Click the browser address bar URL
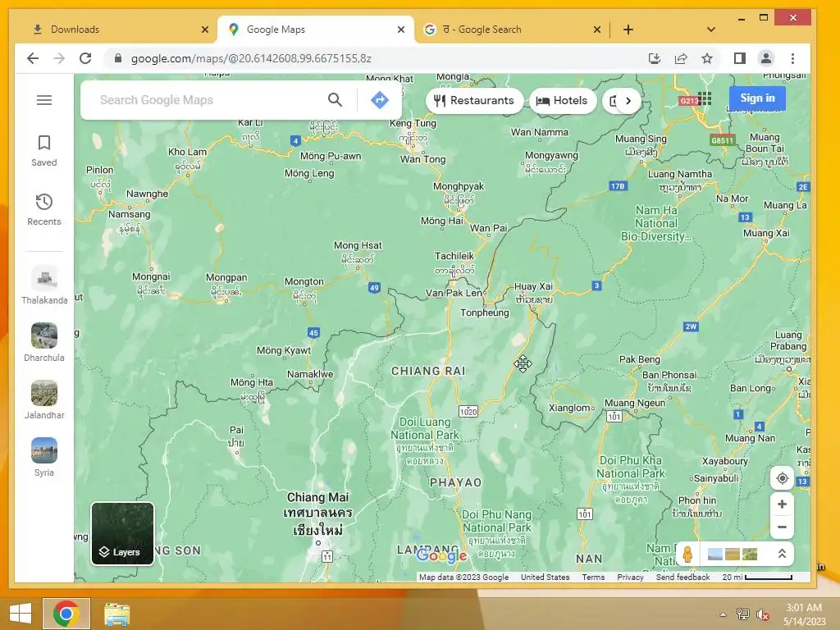Image resolution: width=840 pixels, height=630 pixels. click(251, 58)
